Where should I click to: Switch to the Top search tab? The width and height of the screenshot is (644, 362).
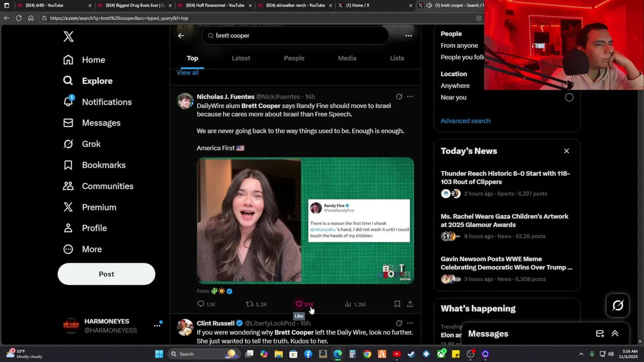[x=193, y=58]
